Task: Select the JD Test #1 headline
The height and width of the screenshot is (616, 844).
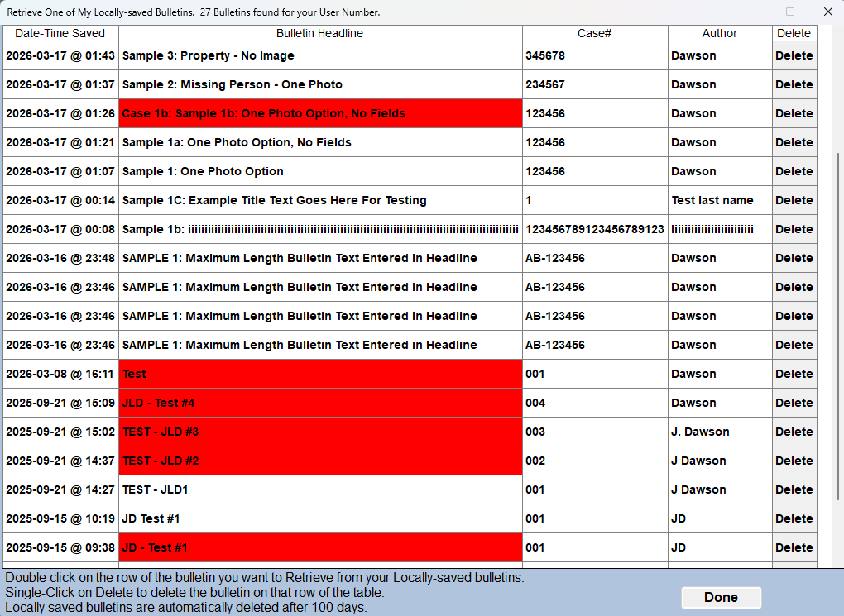Action: (x=320, y=518)
